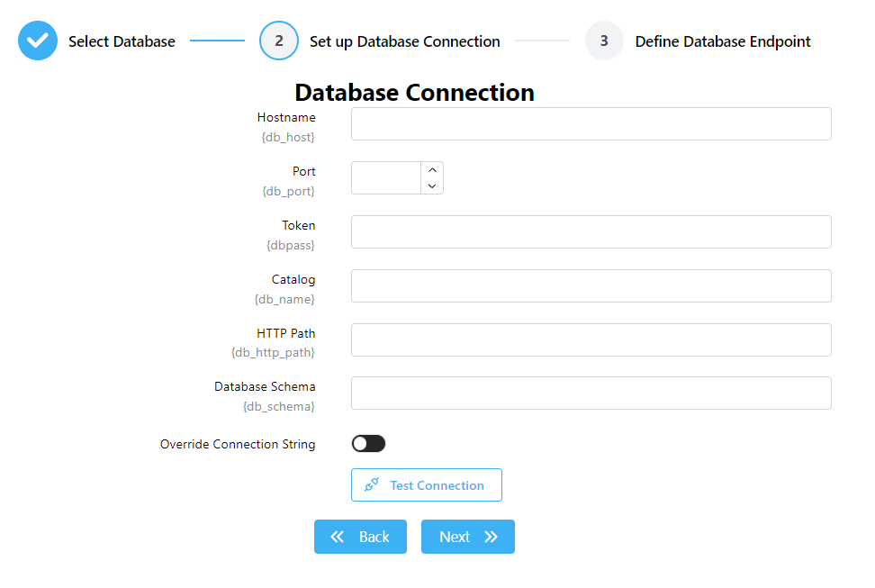The width and height of the screenshot is (875, 588).
Task: Click into the Port number field
Action: (386, 178)
